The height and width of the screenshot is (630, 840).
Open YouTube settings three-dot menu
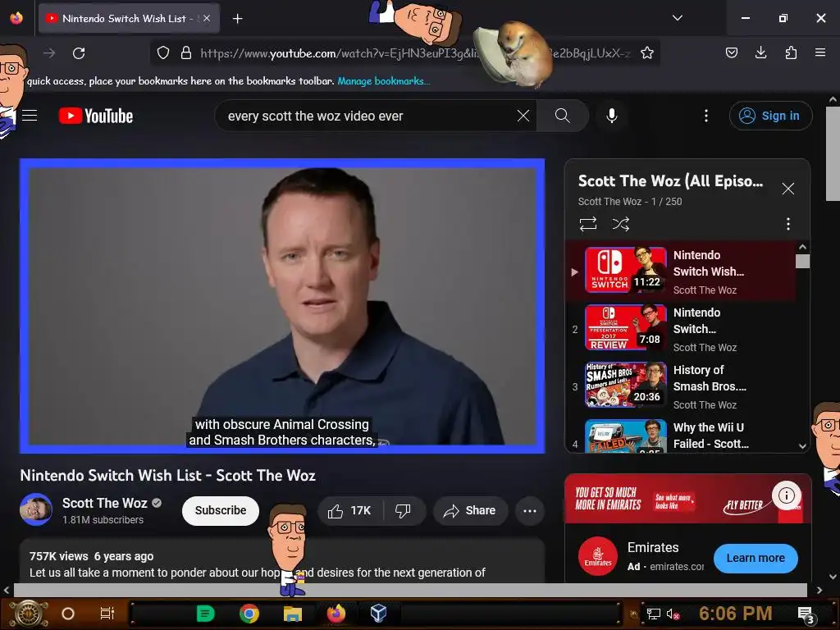point(706,116)
